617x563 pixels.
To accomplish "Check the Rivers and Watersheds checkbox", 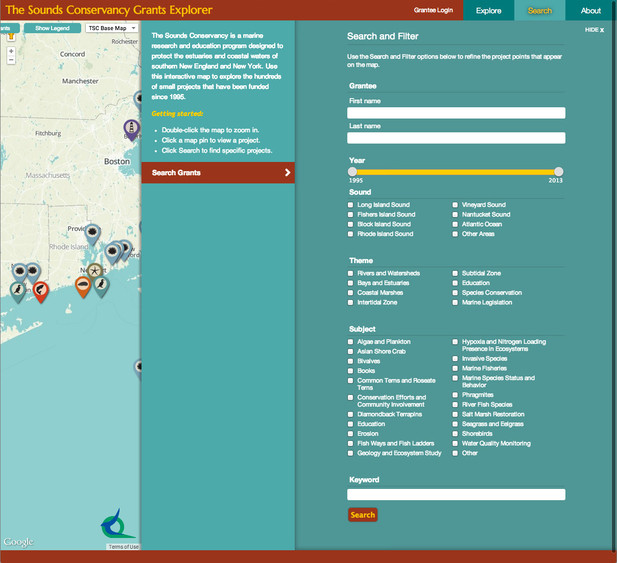I will pos(350,273).
